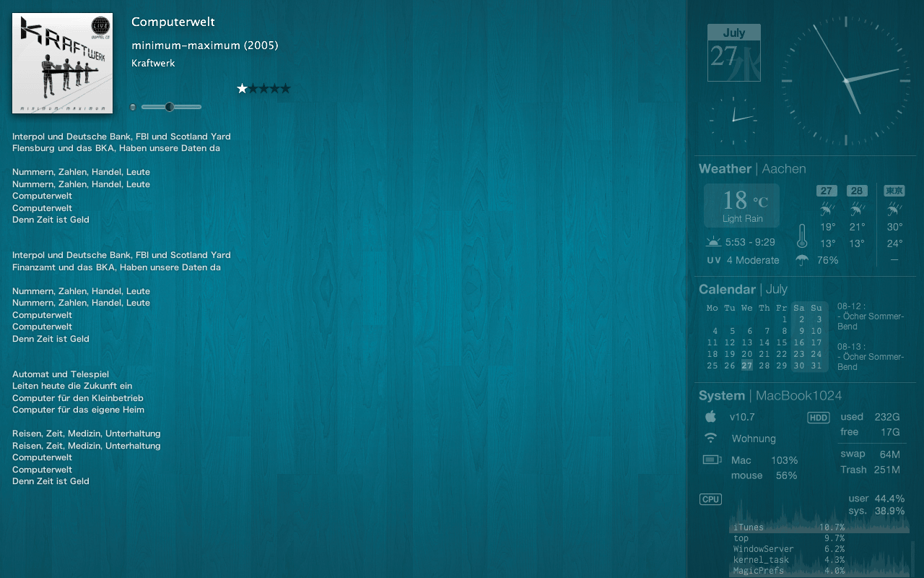This screenshot has height=578, width=924.
Task: Click the battery icon beside Mac 103%
Action: [x=712, y=460]
